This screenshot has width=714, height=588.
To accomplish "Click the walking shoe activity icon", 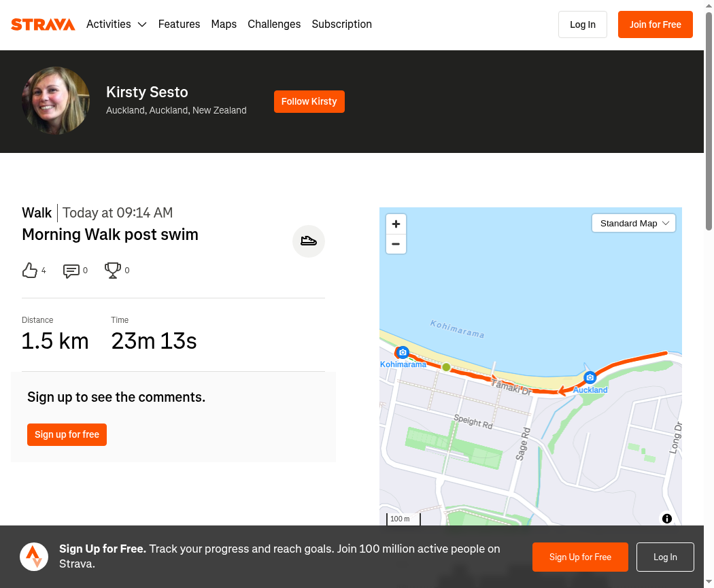I will (x=308, y=241).
